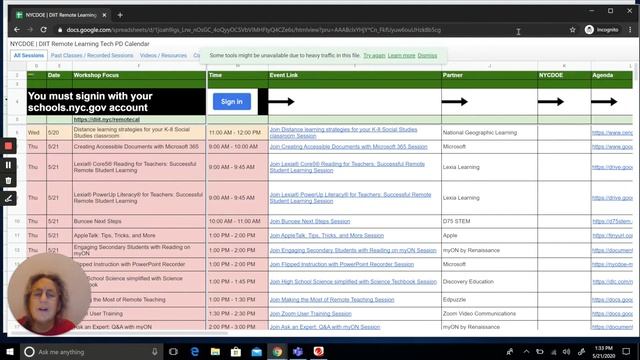The height and width of the screenshot is (360, 640).
Task: Click the Event Link column header
Action: (354, 75)
